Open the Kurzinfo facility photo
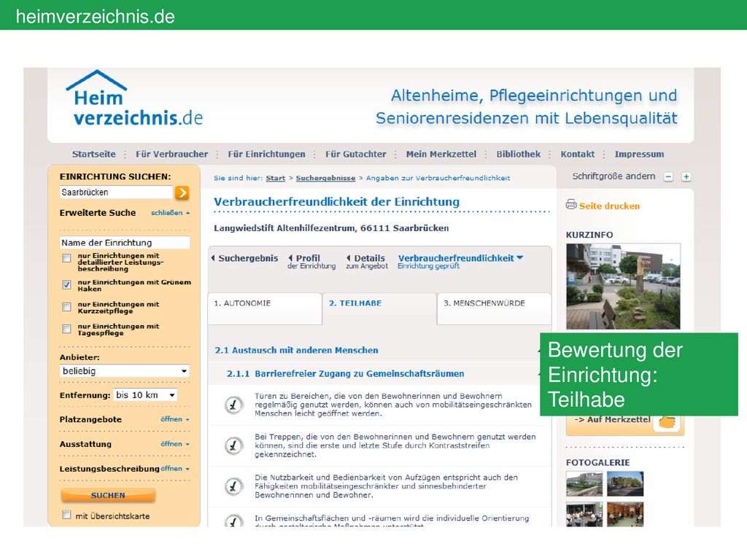 click(x=623, y=286)
